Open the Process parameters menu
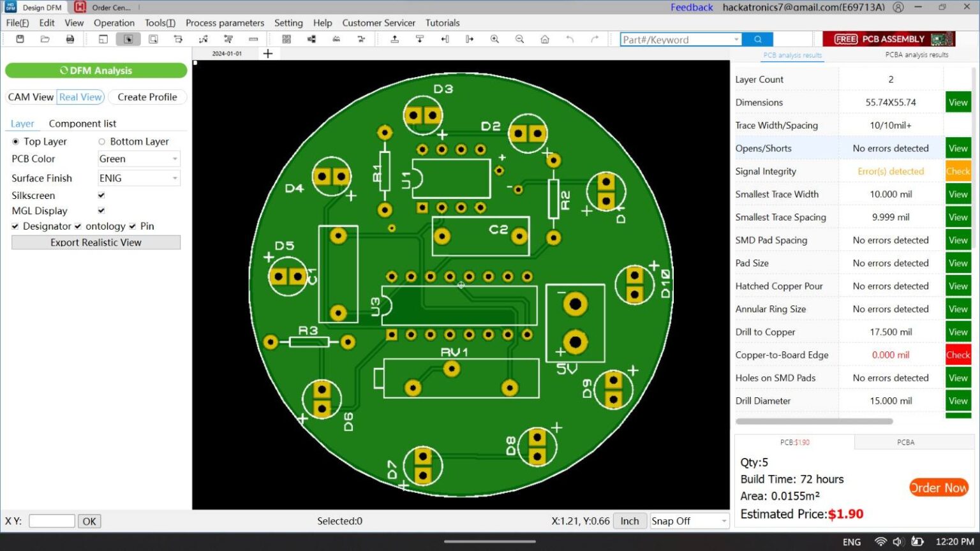 click(225, 22)
